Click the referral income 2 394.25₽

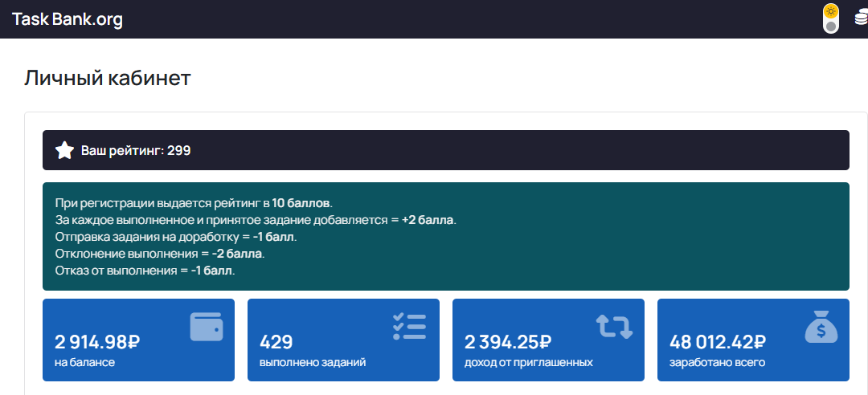pos(508,342)
